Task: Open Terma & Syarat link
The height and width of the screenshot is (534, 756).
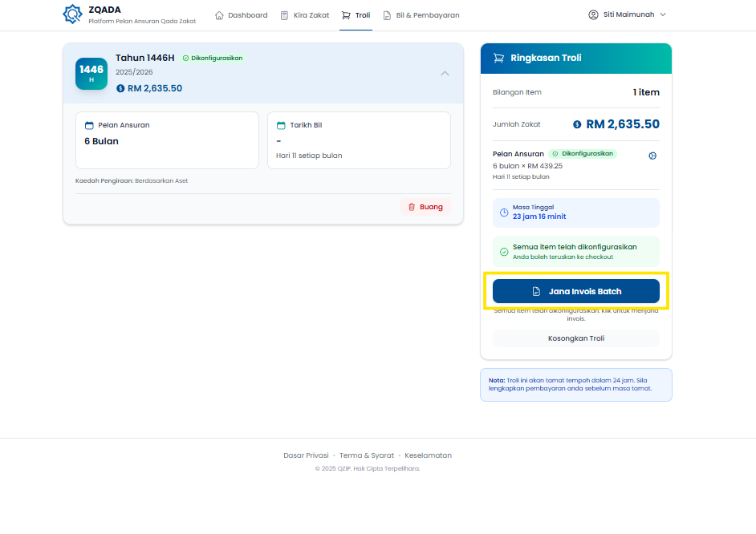Action: coord(367,455)
